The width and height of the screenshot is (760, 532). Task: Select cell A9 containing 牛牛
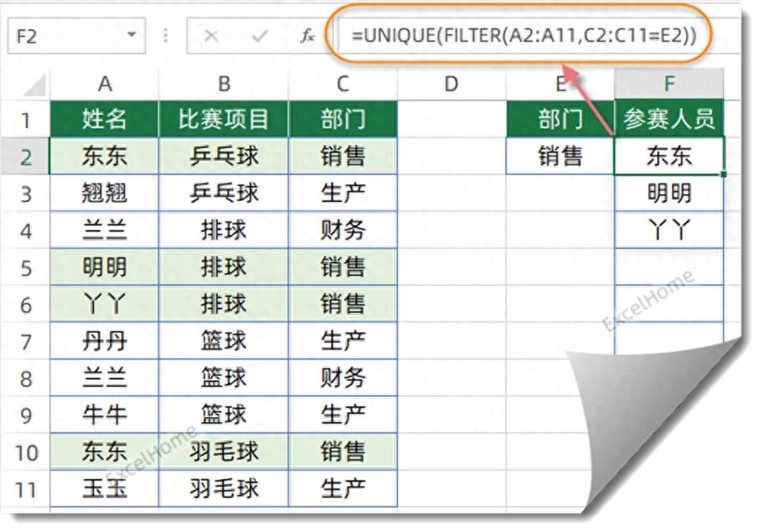coord(104,415)
